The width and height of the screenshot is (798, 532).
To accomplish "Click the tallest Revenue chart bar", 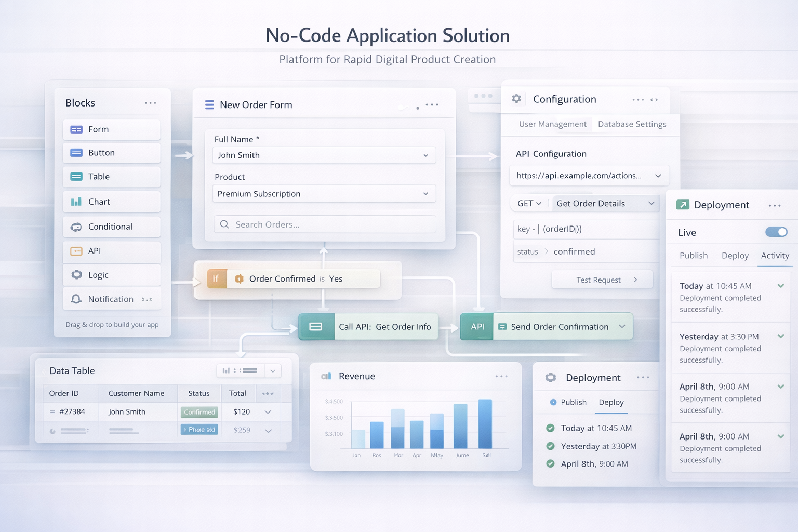I will (485, 423).
